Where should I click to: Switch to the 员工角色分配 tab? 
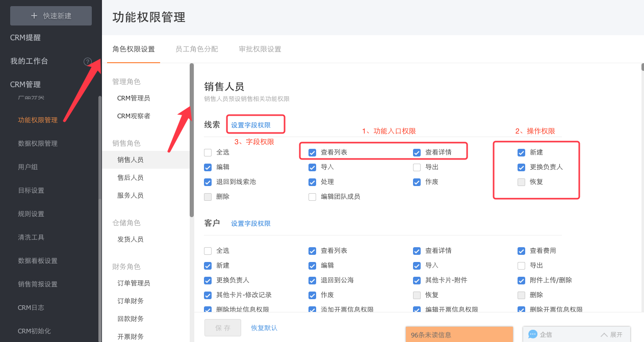(196, 49)
